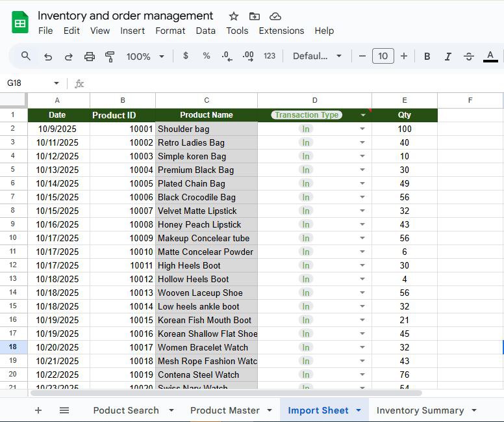Expand the name box dropdown arrow

point(57,83)
